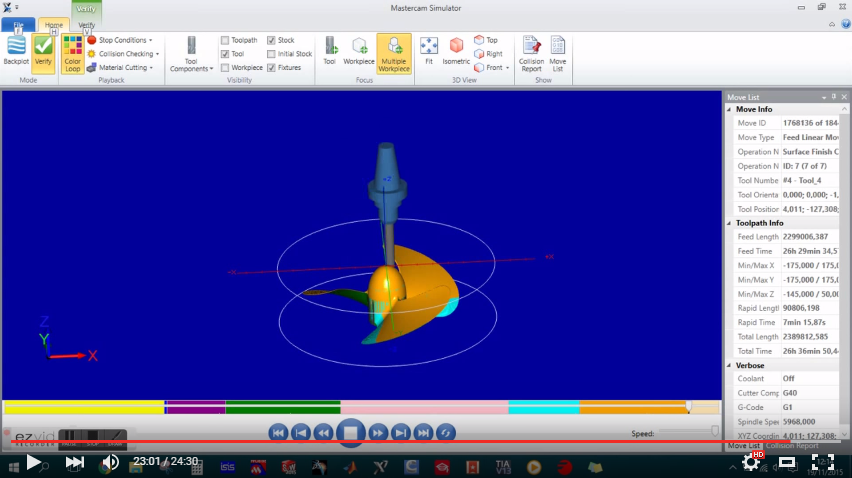The image size is (852, 478).
Task: Fit model to view
Action: (x=429, y=51)
